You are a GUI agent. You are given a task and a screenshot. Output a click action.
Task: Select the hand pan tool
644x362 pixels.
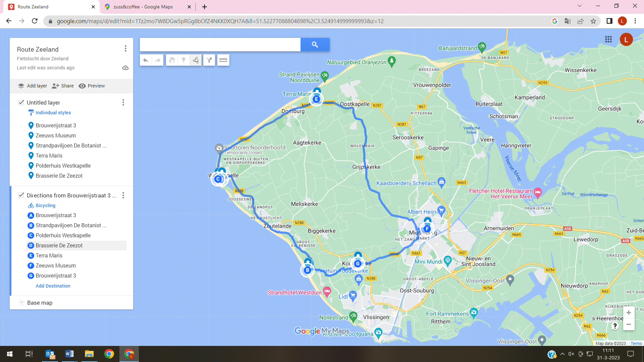click(172, 60)
